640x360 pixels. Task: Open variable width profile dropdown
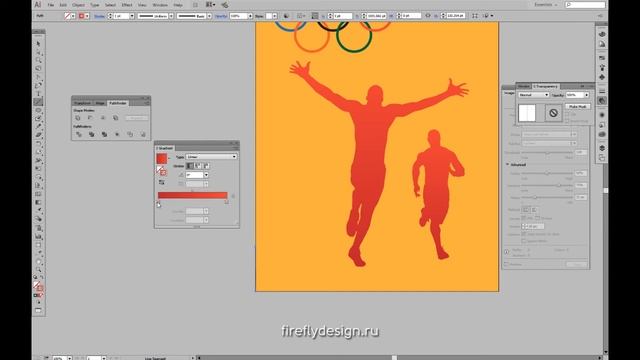pyautogui.click(x=171, y=16)
